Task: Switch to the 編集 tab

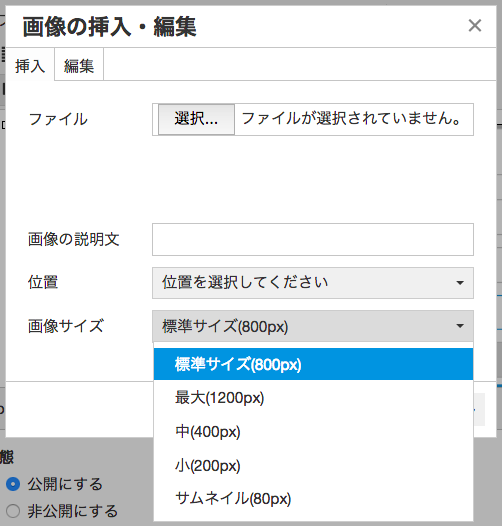Action: tap(79, 65)
